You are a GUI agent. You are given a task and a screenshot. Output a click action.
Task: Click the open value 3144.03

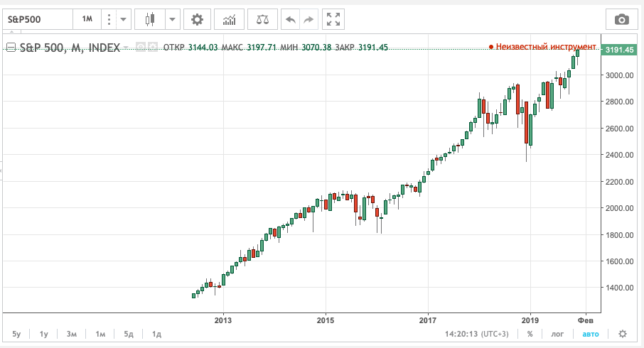(x=203, y=47)
